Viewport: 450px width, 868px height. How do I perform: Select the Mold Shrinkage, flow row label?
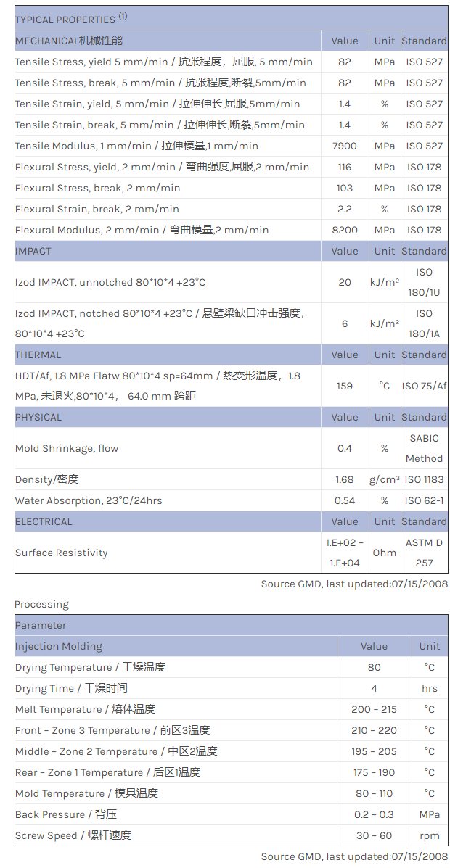67,448
